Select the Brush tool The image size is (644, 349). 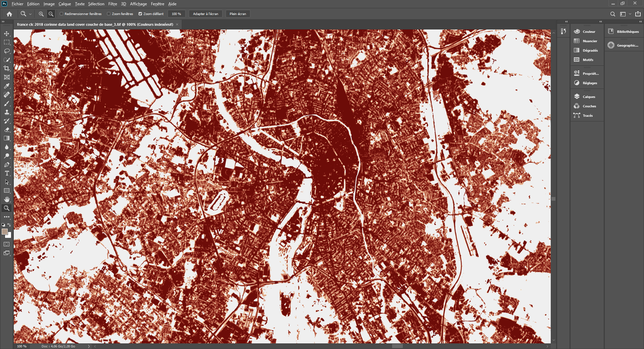point(7,103)
